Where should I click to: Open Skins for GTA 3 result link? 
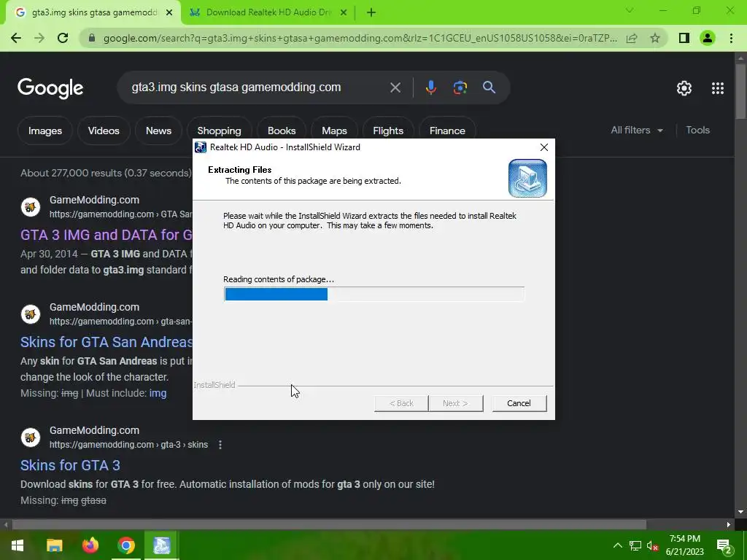coord(71,465)
